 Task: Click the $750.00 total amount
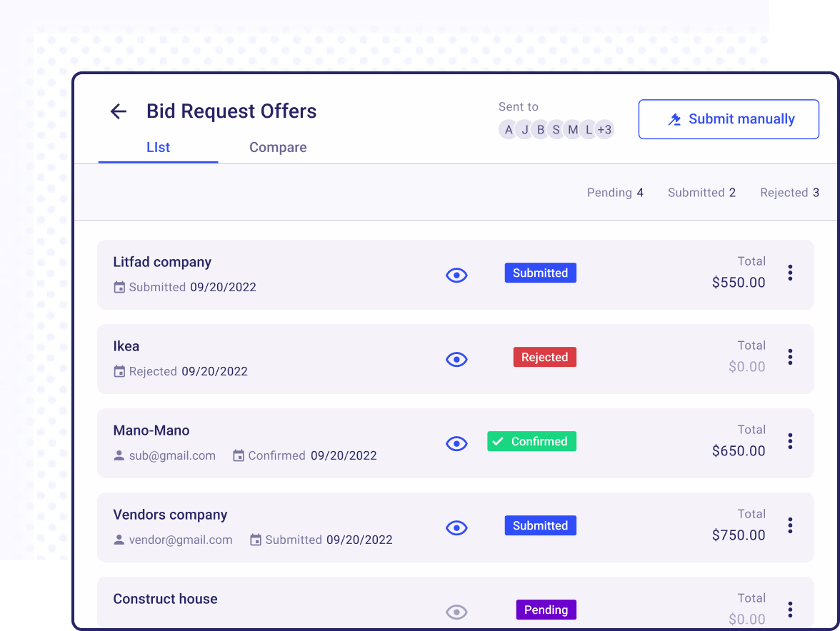click(x=739, y=535)
